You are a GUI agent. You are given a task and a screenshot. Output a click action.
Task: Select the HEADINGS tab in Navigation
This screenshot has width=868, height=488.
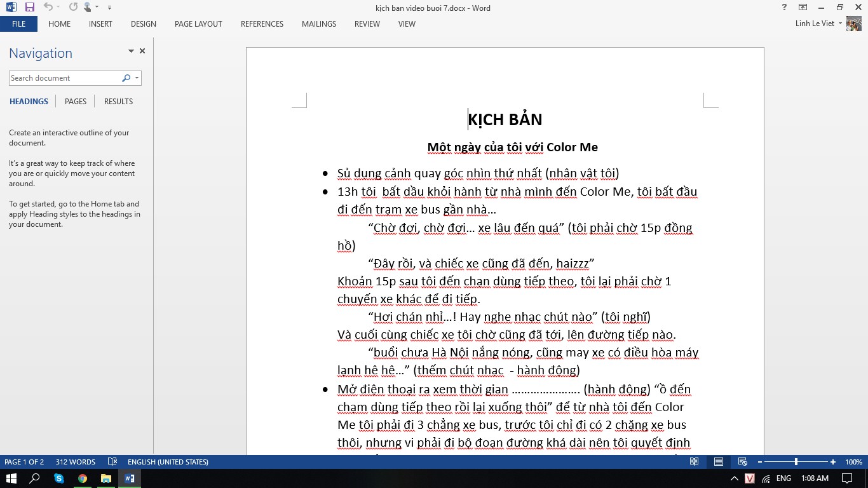coord(29,102)
